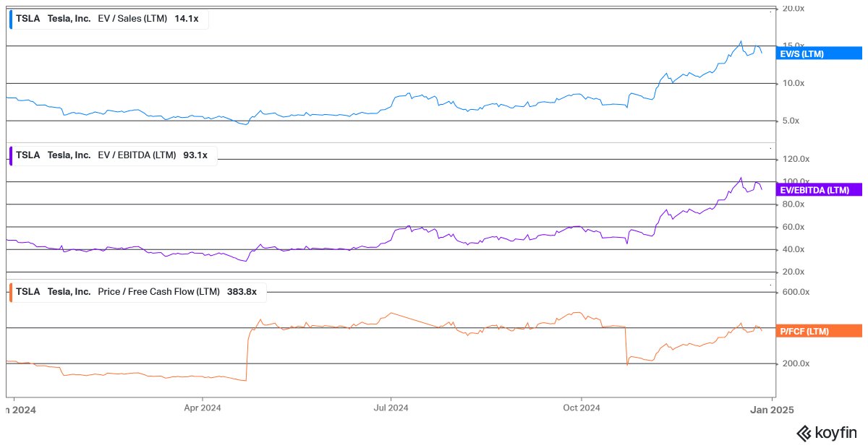
Task: Click the purple EV/EBITDA (LTM) axis badge
Action: [x=818, y=190]
